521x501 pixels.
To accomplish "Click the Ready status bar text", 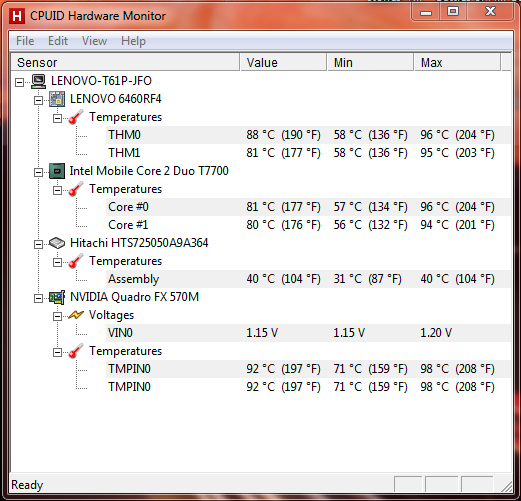I will (x=27, y=485).
